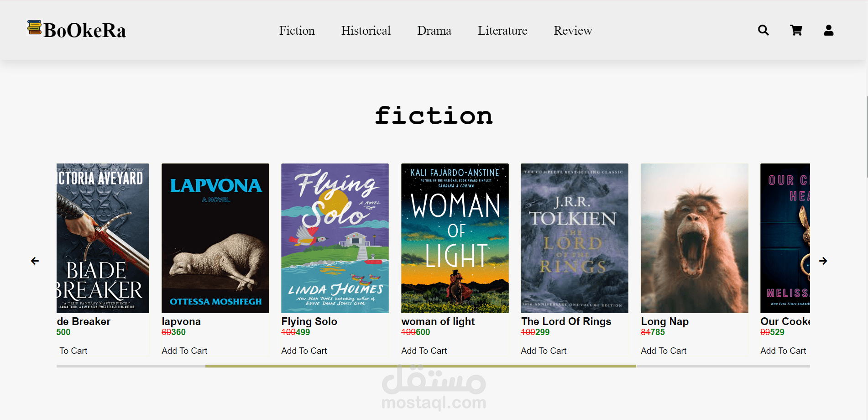Open the Long Nap monkey cover
This screenshot has height=420, width=868.
click(x=695, y=238)
